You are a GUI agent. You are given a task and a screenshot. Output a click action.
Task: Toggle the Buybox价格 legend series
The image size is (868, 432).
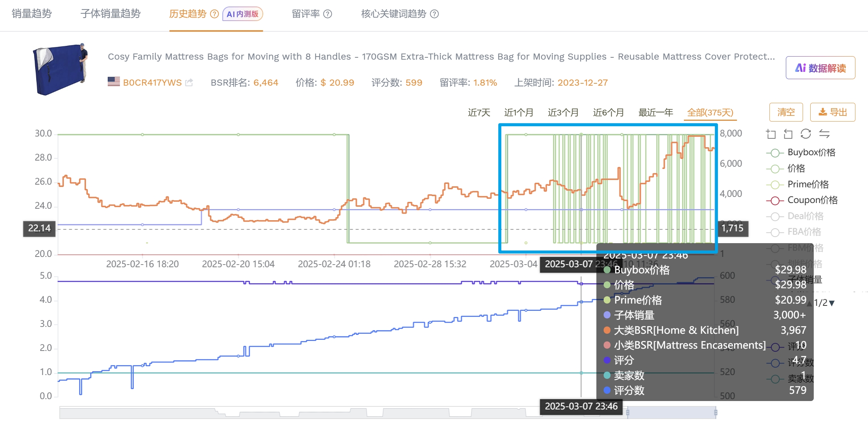pyautogui.click(x=801, y=153)
